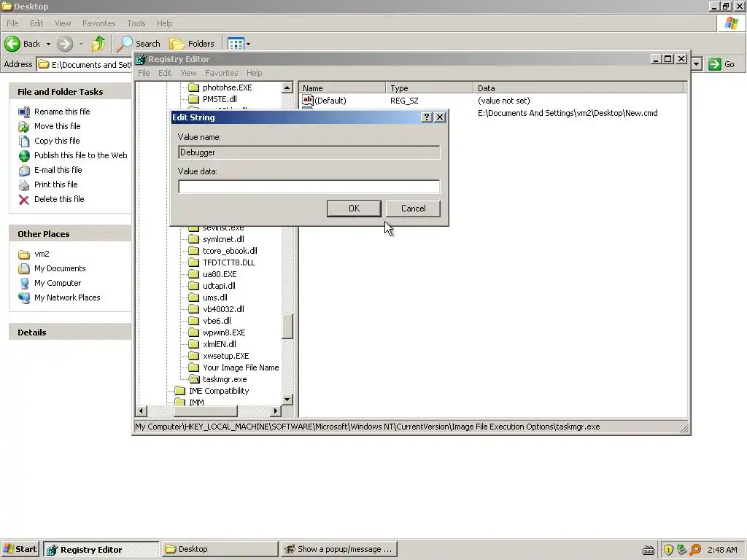
Task: Click the (Default) value string icon
Action: coord(308,101)
